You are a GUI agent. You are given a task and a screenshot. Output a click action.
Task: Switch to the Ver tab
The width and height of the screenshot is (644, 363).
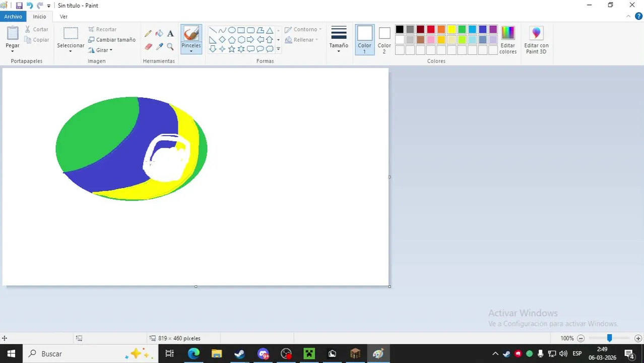tap(63, 17)
